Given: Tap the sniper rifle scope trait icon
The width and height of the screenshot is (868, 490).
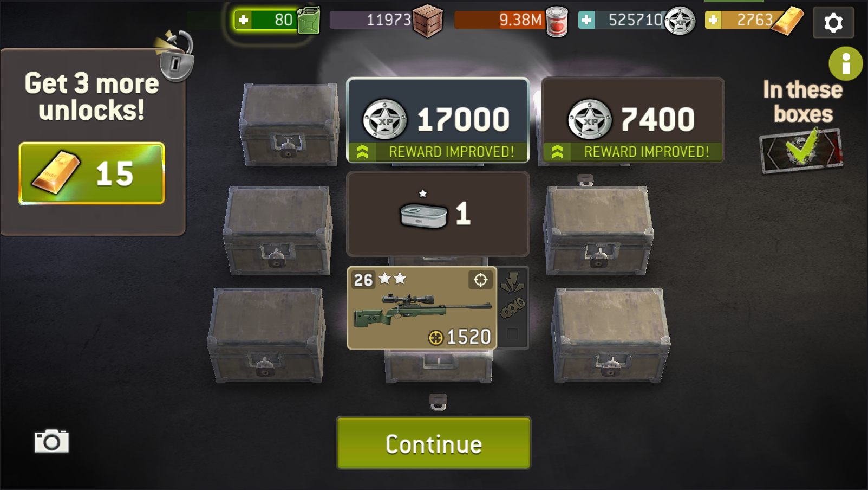Looking at the screenshot, I should (x=480, y=280).
